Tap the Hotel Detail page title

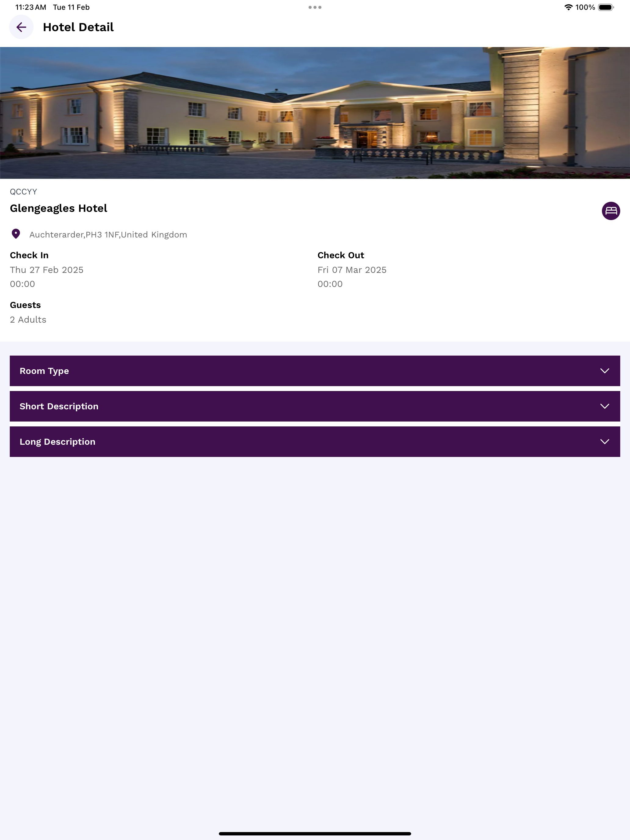[78, 27]
